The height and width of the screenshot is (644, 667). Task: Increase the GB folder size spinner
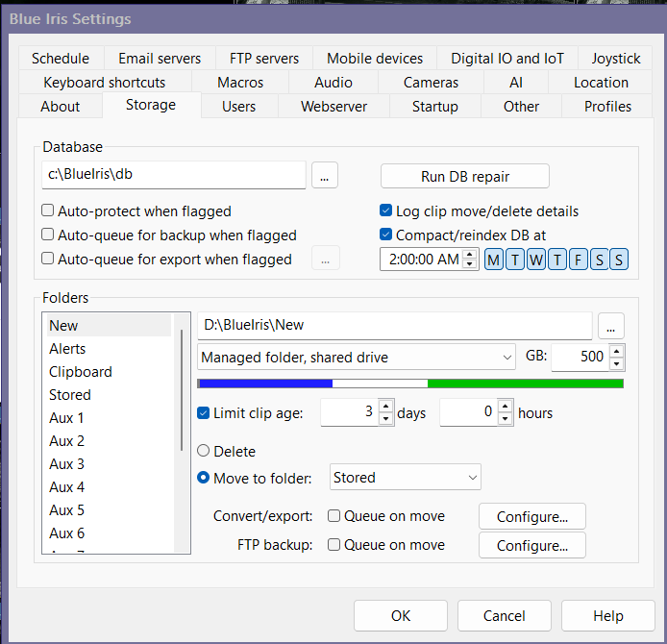coord(617,351)
